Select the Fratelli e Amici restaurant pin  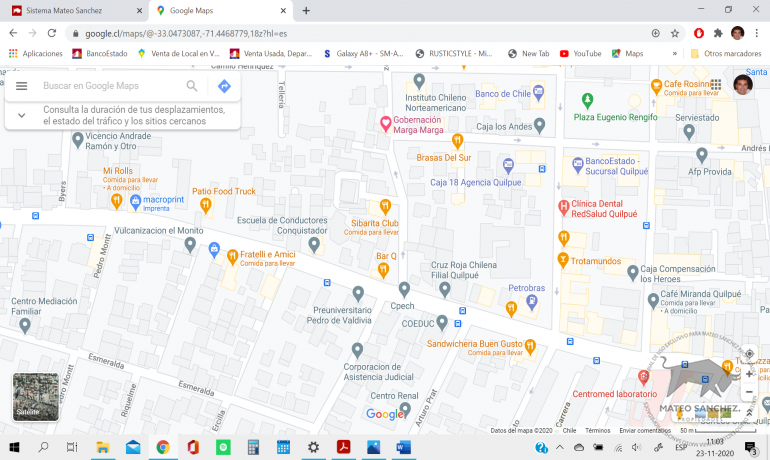point(232,257)
